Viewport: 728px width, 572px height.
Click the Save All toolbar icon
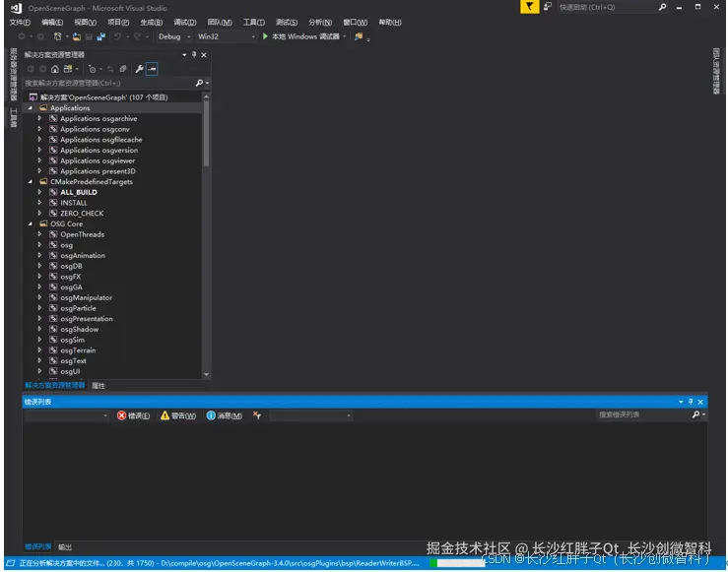pos(100,36)
